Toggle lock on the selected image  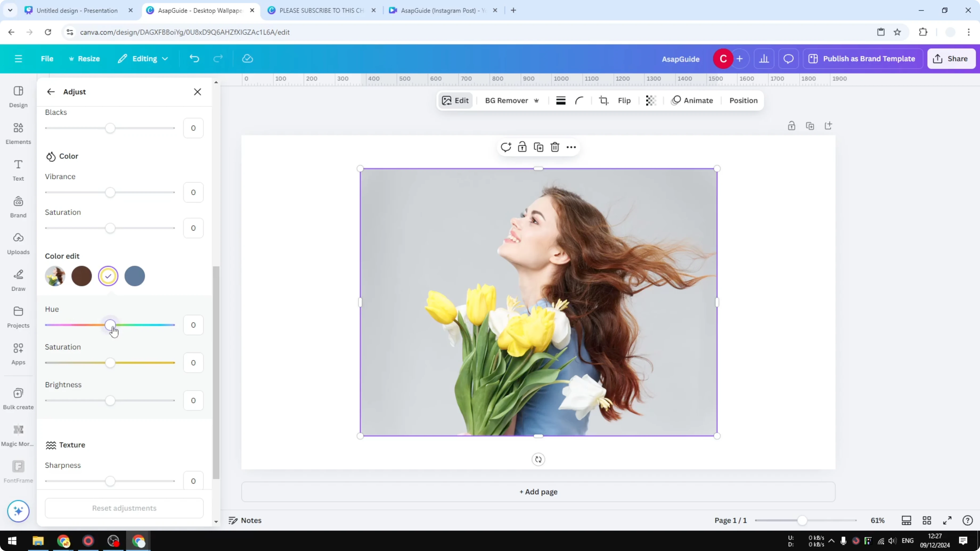coord(522,147)
